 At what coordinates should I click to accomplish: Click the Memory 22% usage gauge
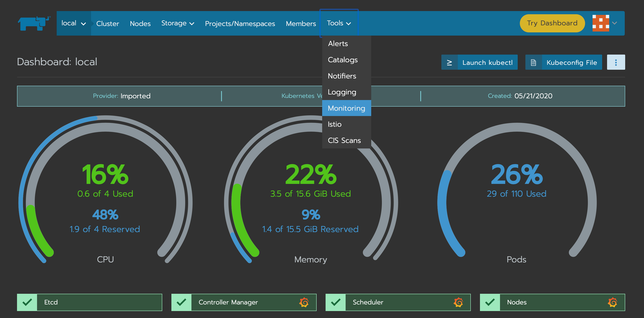pyautogui.click(x=311, y=190)
